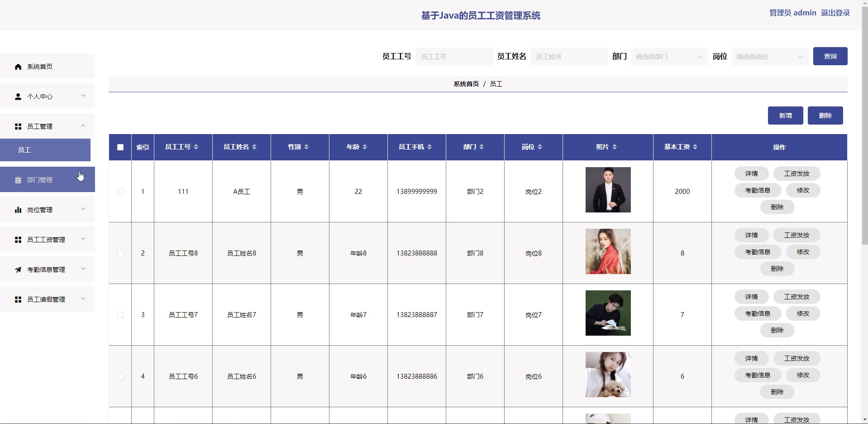Toggle the select-all checkbox in table header
The image size is (868, 424).
point(120,147)
